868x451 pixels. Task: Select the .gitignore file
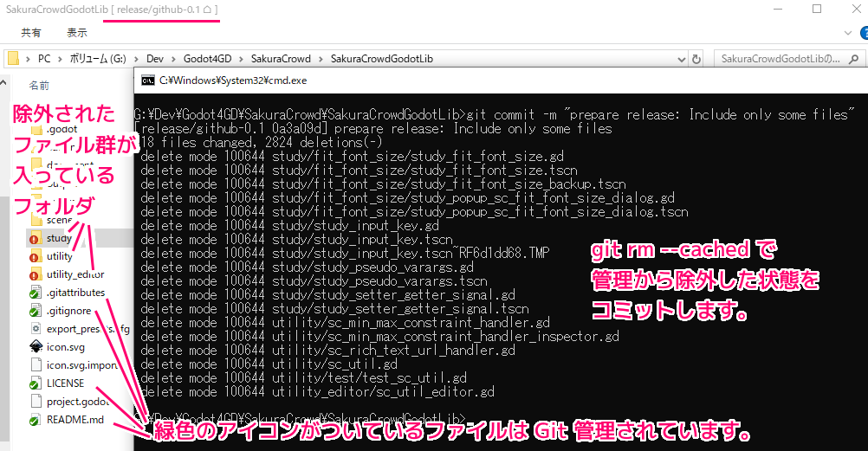click(x=68, y=311)
